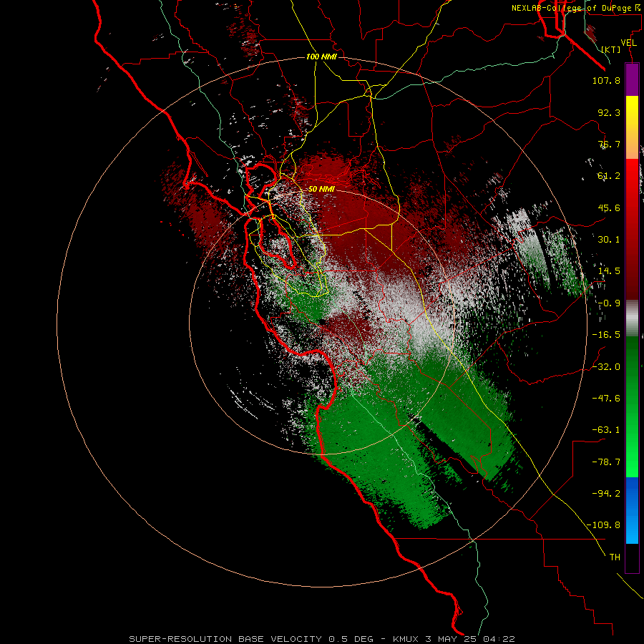This screenshot has width=644, height=644.
Task: Click the TH legend label
Action: [615, 557]
